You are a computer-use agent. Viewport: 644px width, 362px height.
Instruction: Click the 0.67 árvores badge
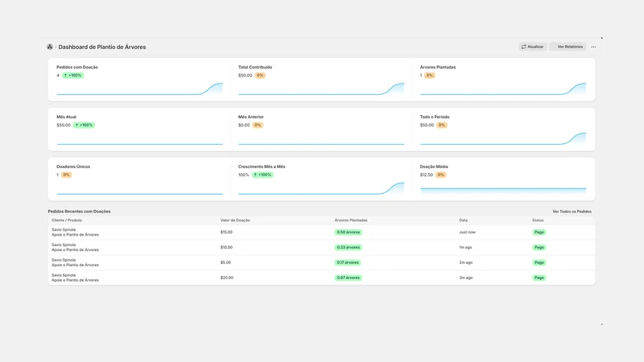pyautogui.click(x=349, y=278)
